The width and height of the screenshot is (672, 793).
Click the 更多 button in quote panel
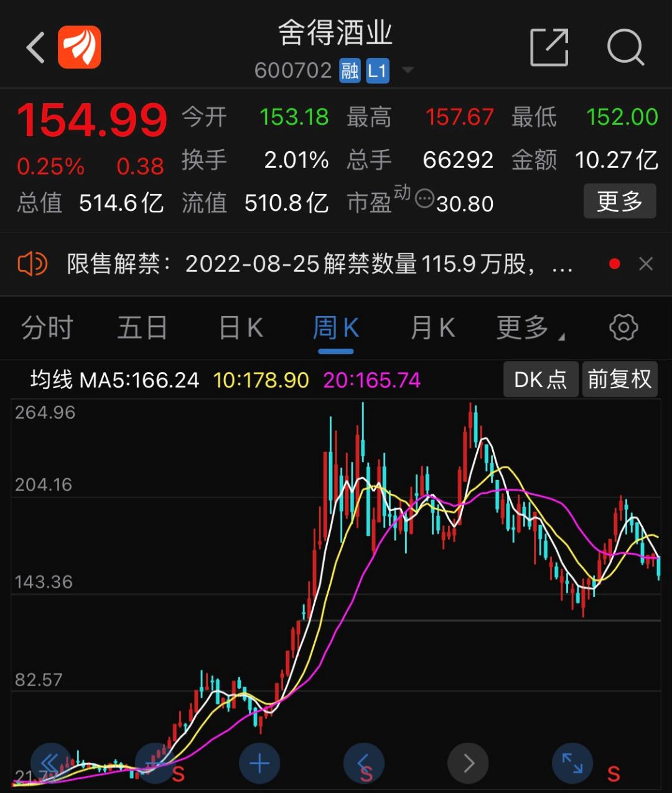coord(620,201)
